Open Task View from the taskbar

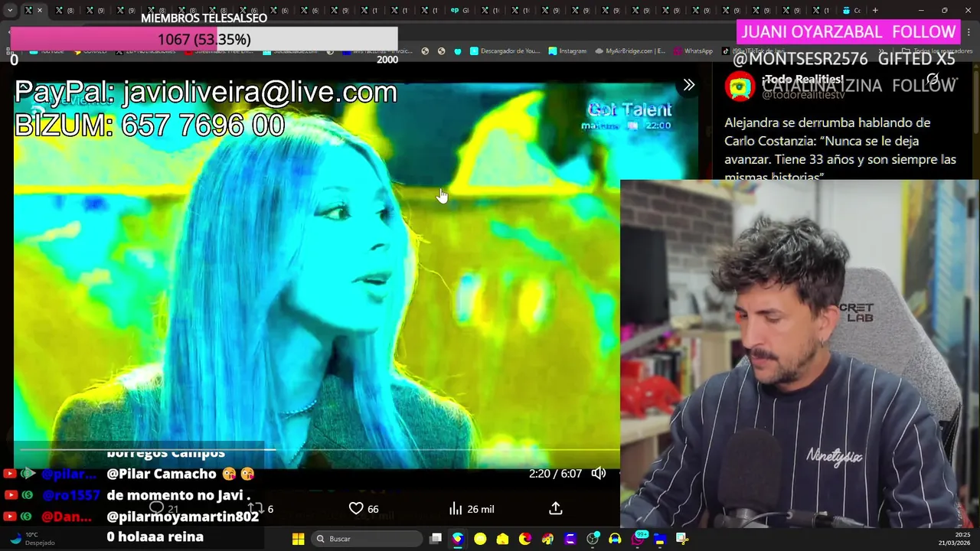pyautogui.click(x=436, y=539)
